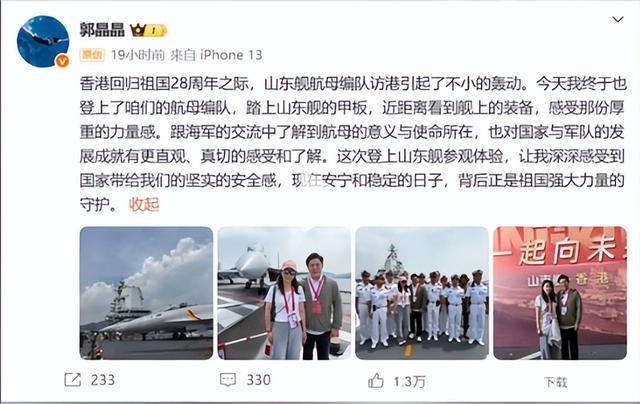Viewport: 640px width, 404px height.
Task: Click the repost share icon
Action: click(73, 380)
